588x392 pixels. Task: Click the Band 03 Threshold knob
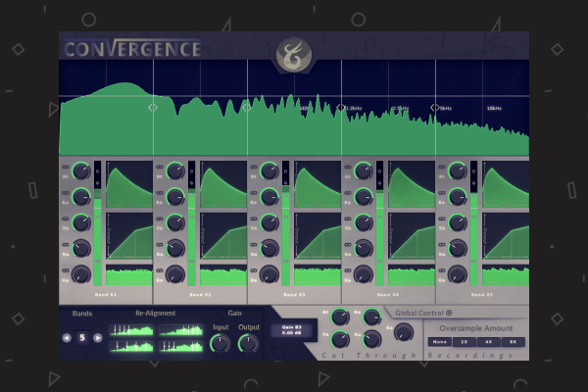pos(269,223)
